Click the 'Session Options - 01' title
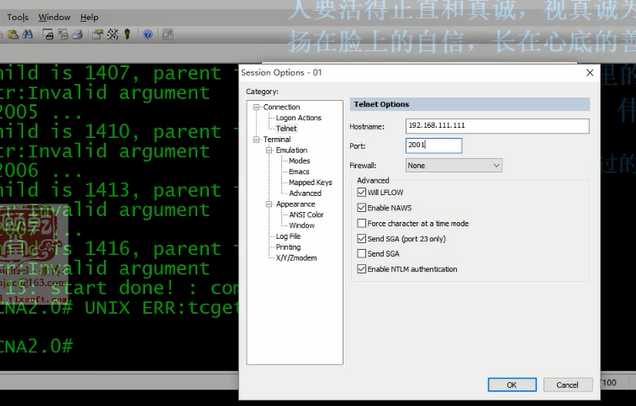The height and width of the screenshot is (406, 636). 281,73
